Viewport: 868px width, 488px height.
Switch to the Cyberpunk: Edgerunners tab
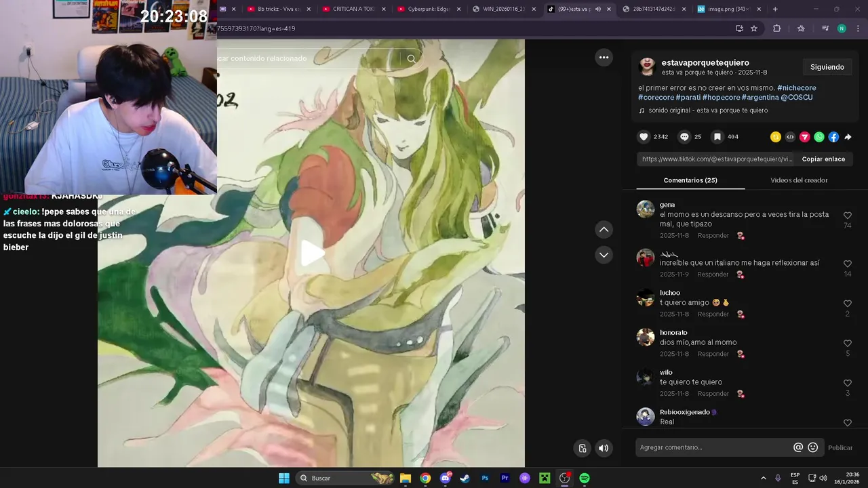pos(428,9)
